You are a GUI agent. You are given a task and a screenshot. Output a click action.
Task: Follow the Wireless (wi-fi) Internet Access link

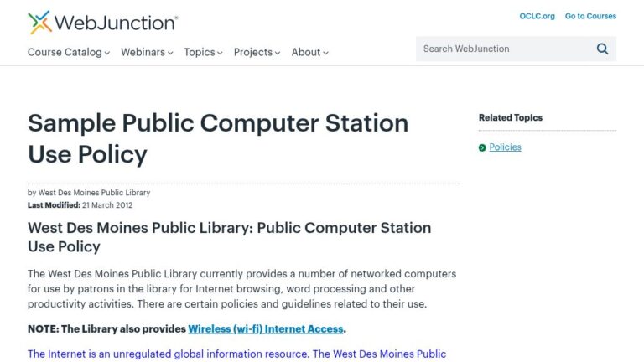266,328
